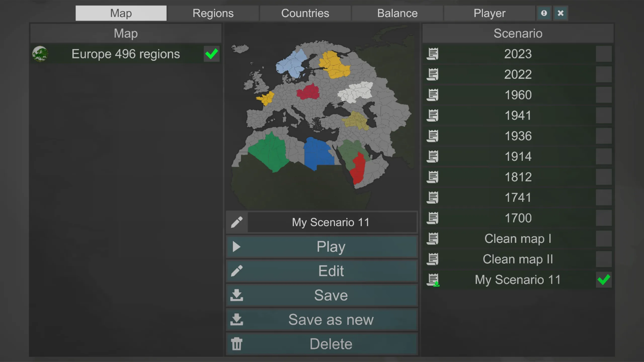Open the Balance tab
The width and height of the screenshot is (644, 362).
point(397,13)
